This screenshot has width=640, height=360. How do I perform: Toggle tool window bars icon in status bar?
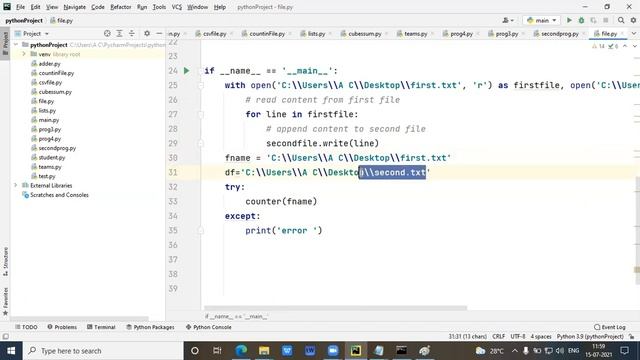[5, 337]
